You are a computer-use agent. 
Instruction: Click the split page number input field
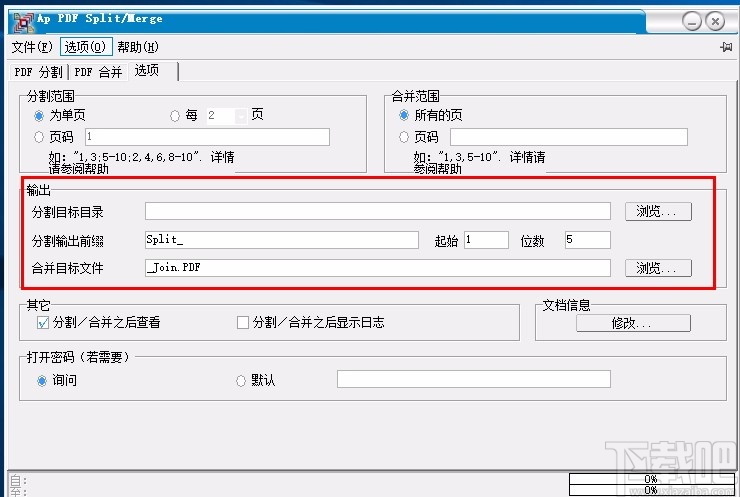pyautogui.click(x=207, y=137)
